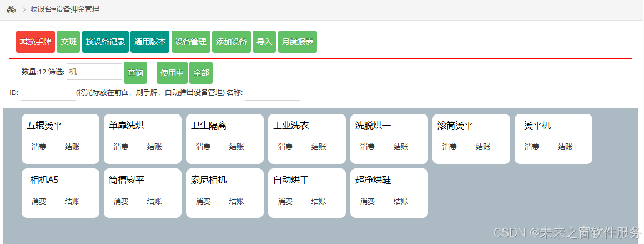
Task: Select the 五辊烫平 device title
Action: 44,126
